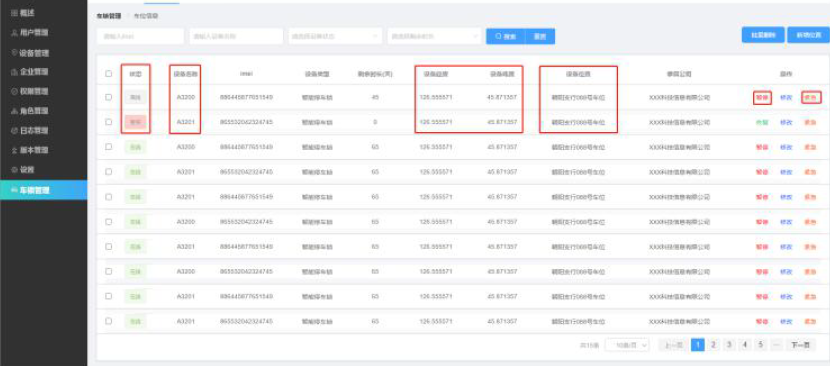Click grey status tag in first row
This screenshot has height=366, width=830.
pyautogui.click(x=135, y=97)
